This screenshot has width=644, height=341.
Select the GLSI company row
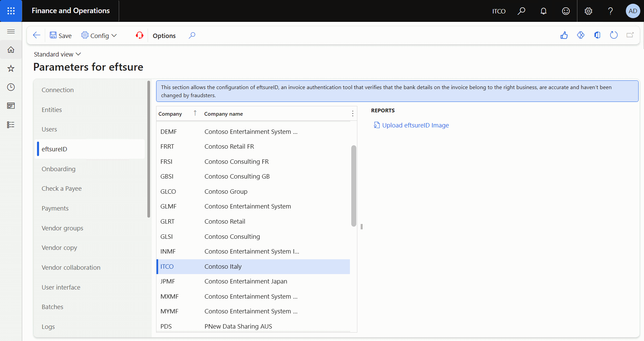(253, 236)
